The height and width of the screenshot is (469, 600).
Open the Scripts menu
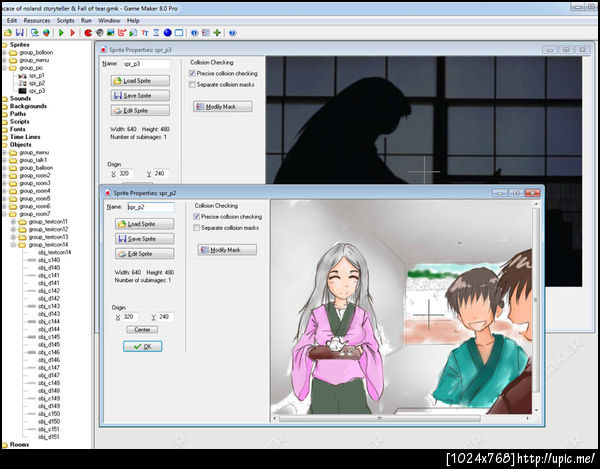tap(65, 21)
